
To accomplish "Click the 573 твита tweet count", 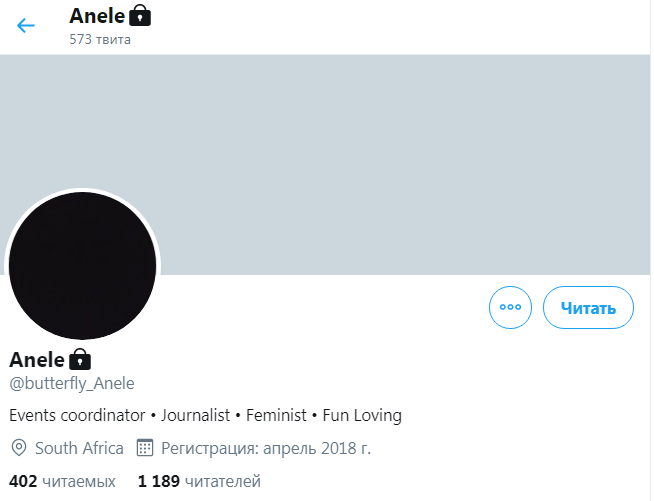I will point(100,40).
